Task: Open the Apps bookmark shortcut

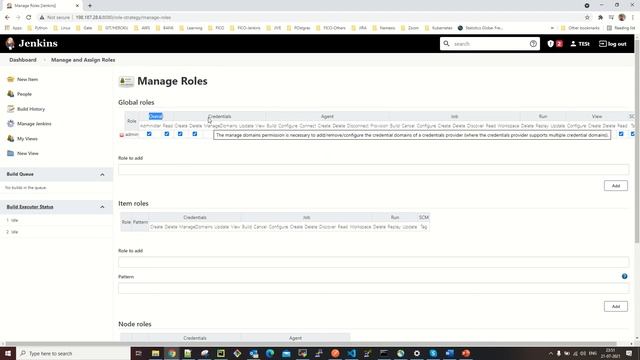Action: (x=13, y=28)
